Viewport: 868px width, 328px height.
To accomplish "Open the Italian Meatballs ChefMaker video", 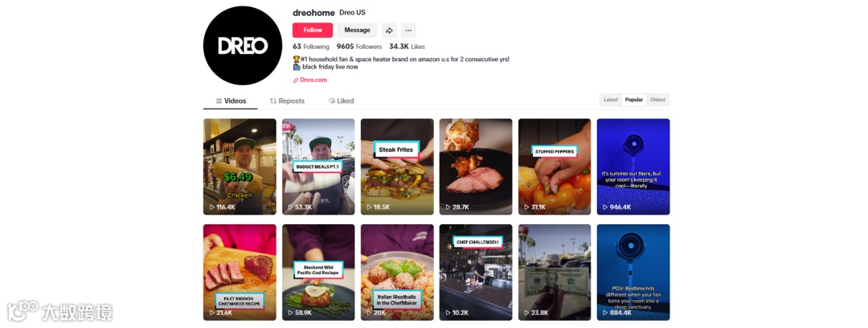I will click(397, 273).
